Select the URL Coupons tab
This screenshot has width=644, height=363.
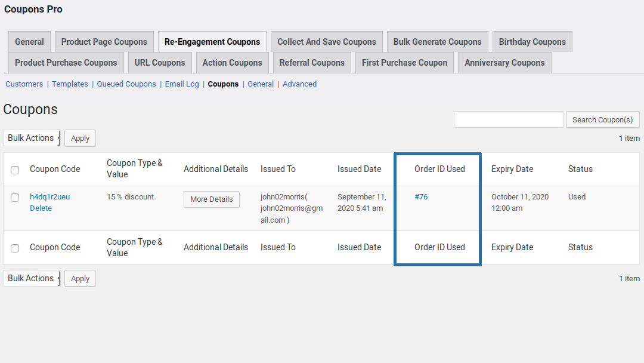[x=159, y=62]
